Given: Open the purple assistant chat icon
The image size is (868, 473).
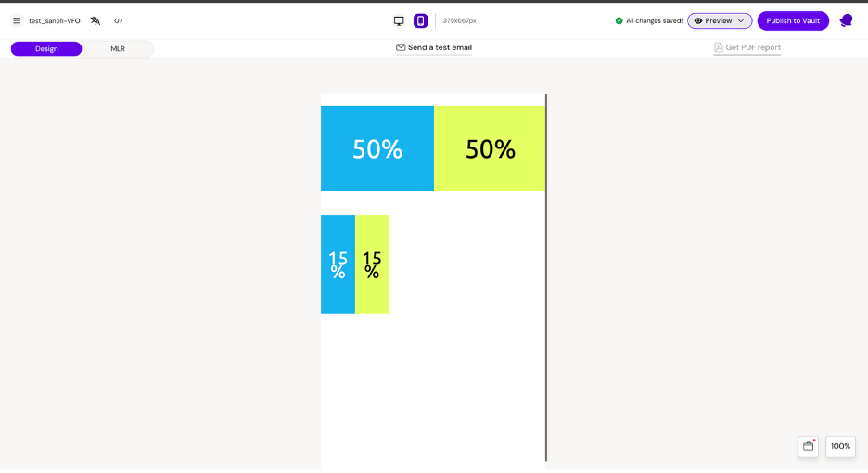Looking at the screenshot, I should click(x=846, y=20).
